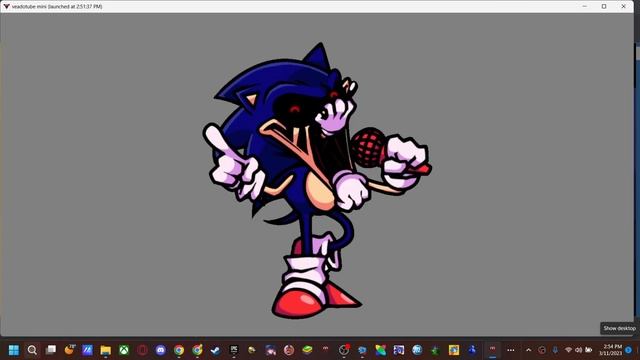Open the weather widget on the taskbar

pyautogui.click(x=69, y=350)
